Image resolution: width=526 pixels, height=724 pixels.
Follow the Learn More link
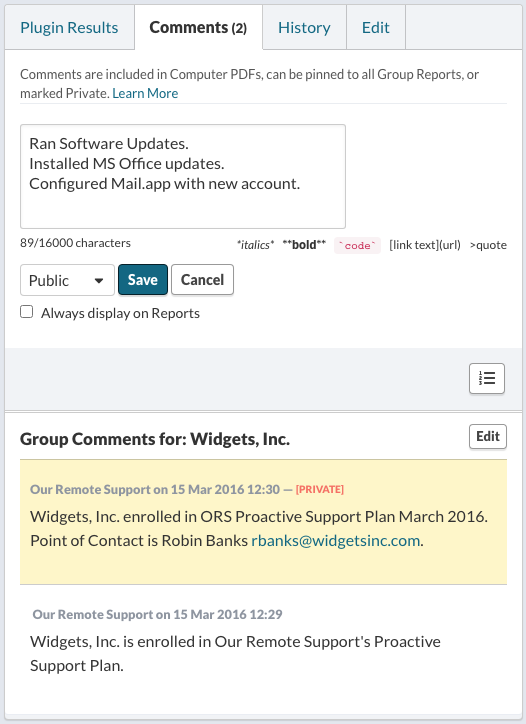click(145, 93)
